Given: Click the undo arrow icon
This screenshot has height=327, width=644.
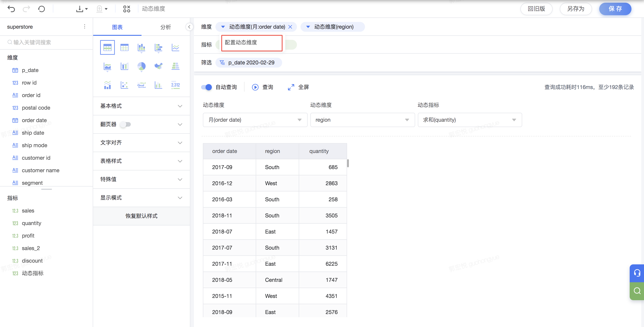Looking at the screenshot, I should pos(11,9).
